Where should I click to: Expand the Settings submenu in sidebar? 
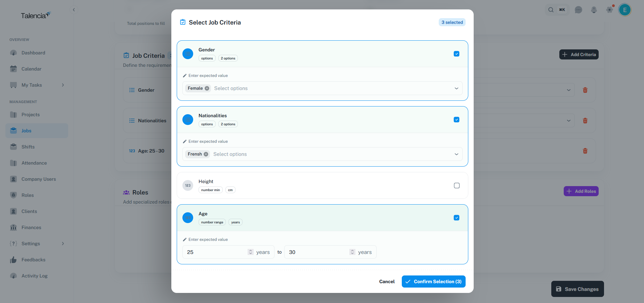63,244
